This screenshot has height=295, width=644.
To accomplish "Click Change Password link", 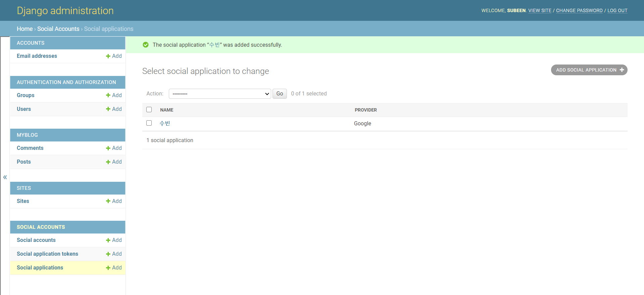I will (579, 10).
